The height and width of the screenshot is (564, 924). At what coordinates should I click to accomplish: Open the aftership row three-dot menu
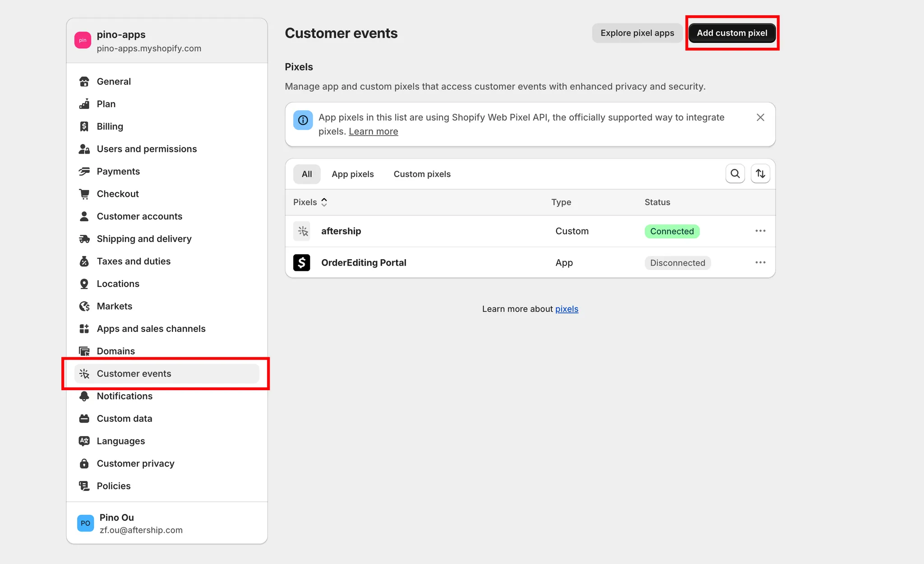coord(760,231)
